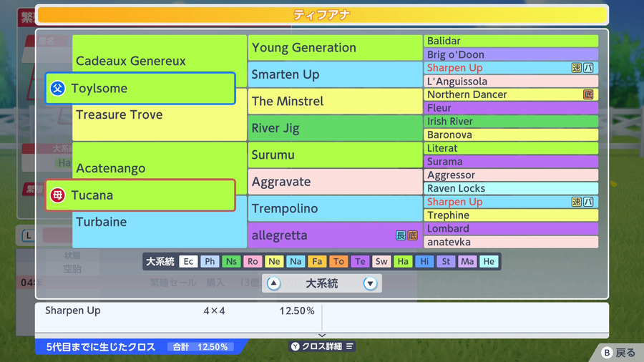Viewport: 644px width, 362px height.
Task: Select Smarten Up cell
Action: 335,74
